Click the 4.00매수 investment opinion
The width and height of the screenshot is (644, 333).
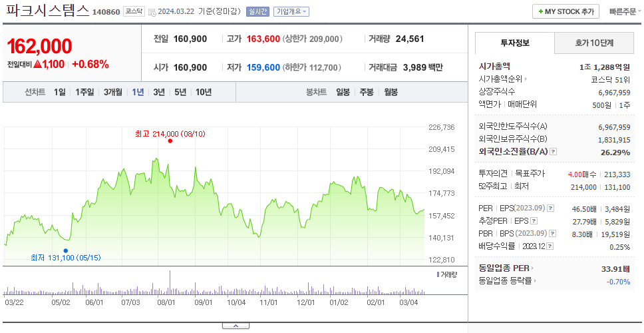tap(582, 174)
